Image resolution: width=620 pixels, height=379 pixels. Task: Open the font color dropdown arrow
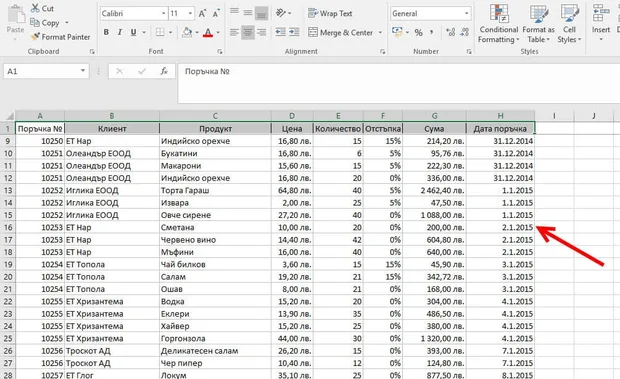pos(218,32)
